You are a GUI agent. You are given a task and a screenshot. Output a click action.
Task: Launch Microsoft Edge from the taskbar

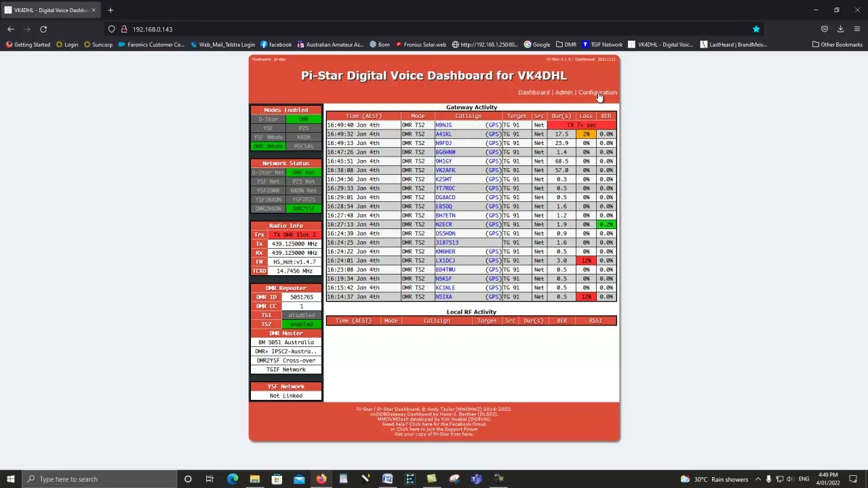point(233,479)
